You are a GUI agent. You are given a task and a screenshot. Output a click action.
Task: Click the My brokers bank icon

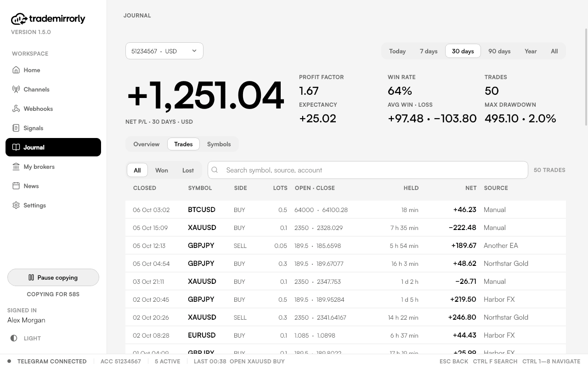(16, 167)
